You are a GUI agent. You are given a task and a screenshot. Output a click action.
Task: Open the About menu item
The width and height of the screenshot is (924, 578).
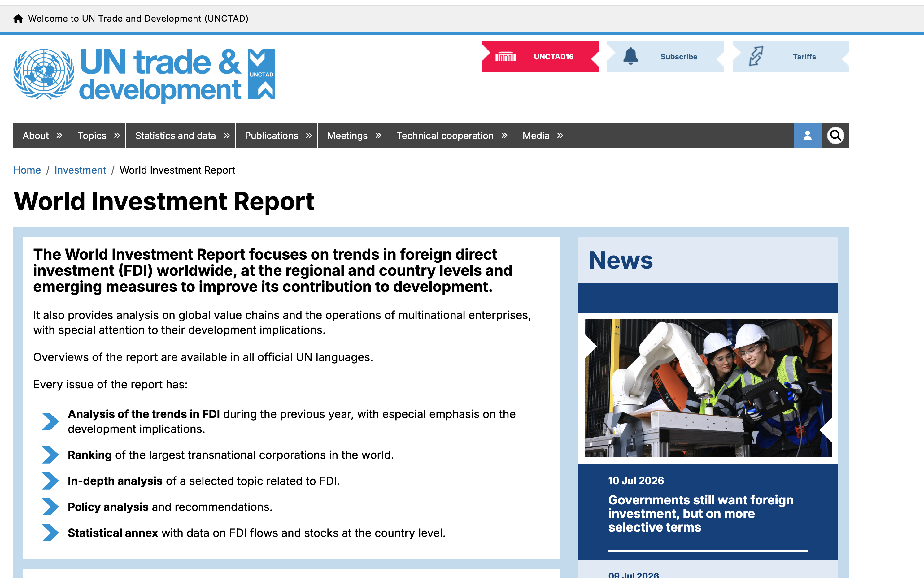pos(36,136)
